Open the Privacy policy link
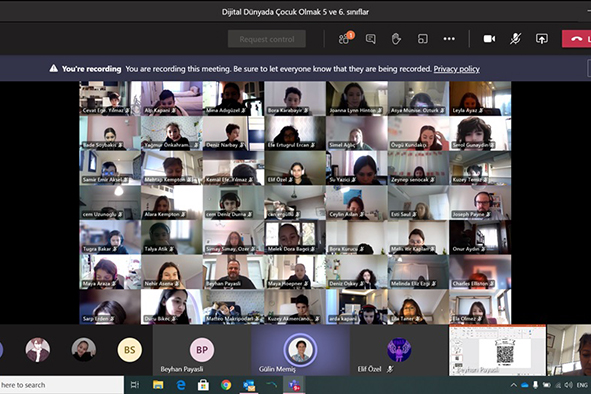Image resolution: width=591 pixels, height=394 pixels. tap(456, 69)
